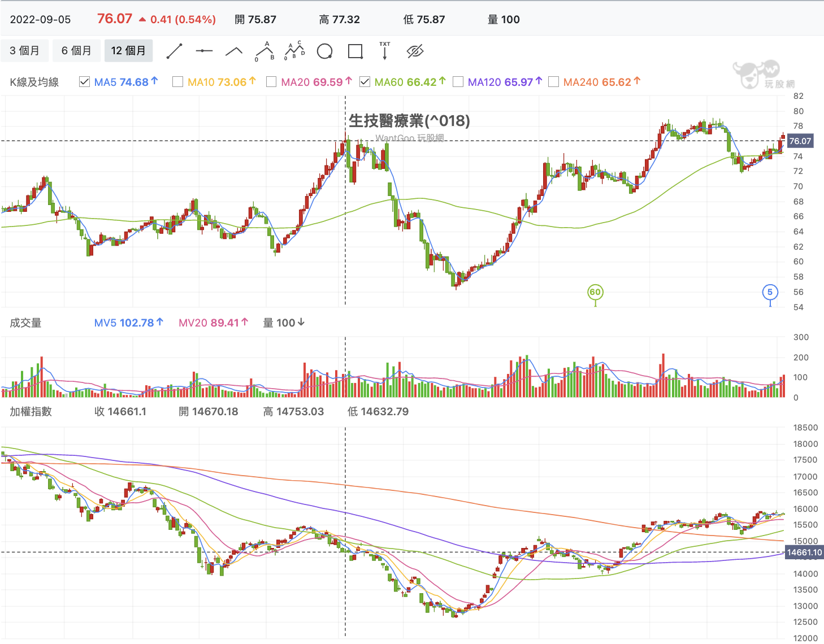This screenshot has width=824, height=644.
Task: Click the 收 14661.1 close value
Action: 120,411
